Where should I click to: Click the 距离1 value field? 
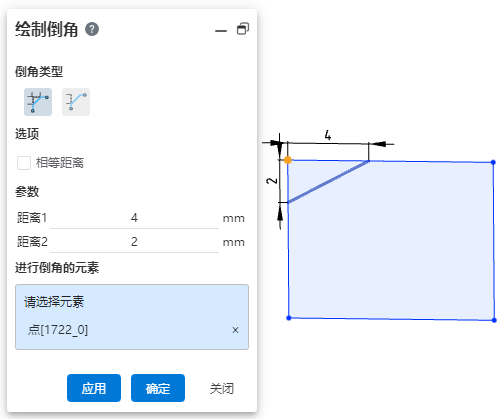(x=134, y=218)
